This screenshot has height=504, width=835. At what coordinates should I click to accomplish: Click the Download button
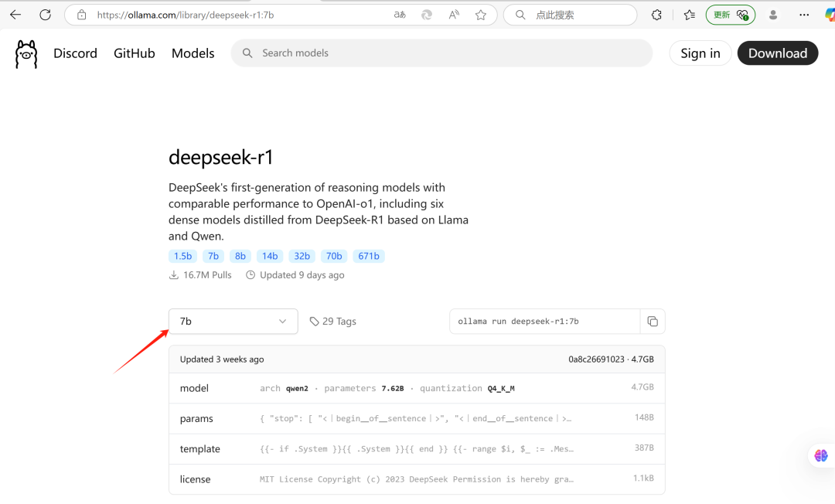(778, 53)
